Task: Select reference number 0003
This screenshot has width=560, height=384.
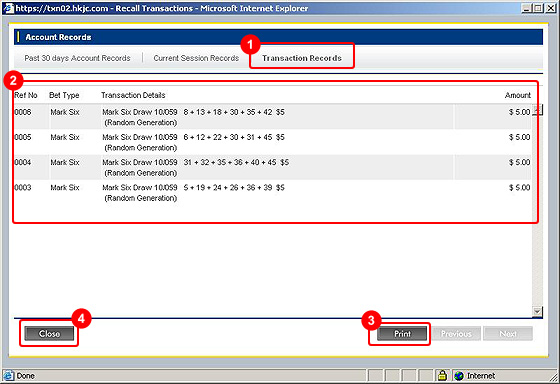Action: pos(23,188)
